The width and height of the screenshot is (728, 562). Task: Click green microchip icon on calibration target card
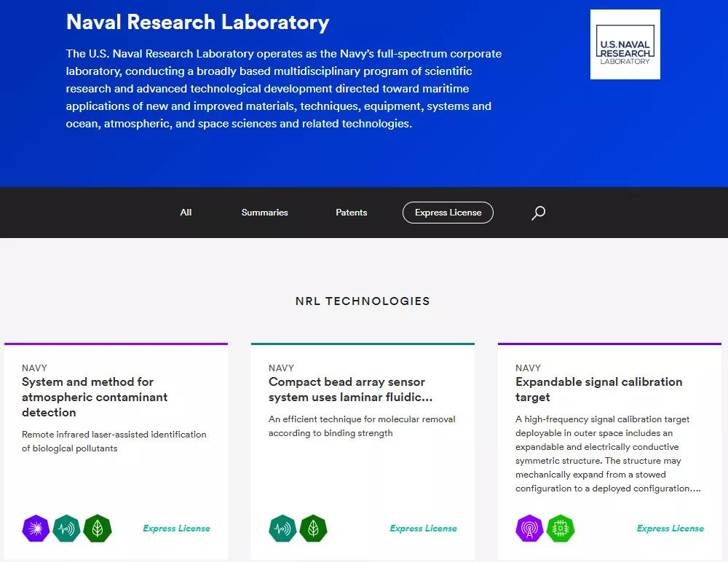561,528
